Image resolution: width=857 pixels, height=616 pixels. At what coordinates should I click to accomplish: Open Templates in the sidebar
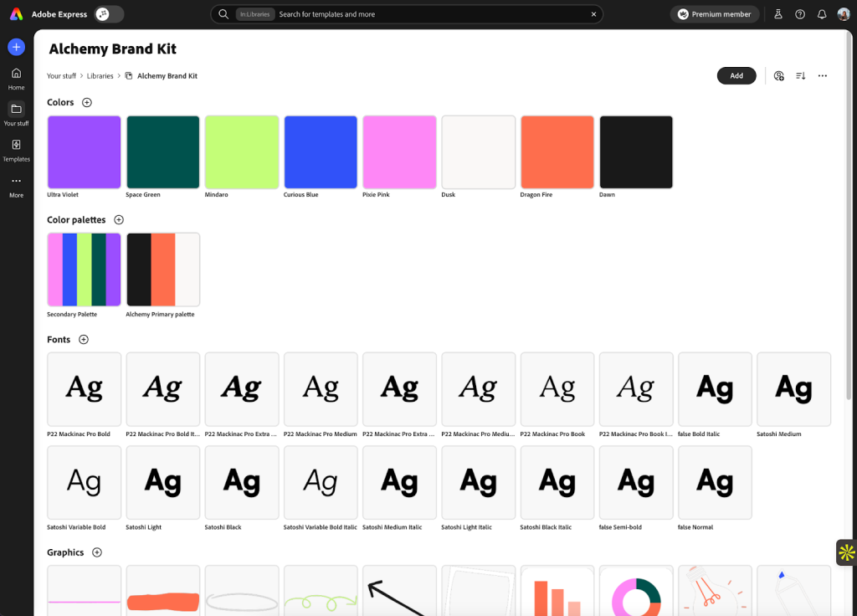[17, 151]
